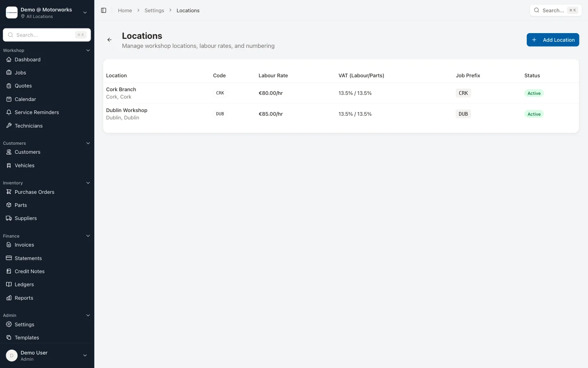588x368 pixels.
Task: Select the Templates icon
Action: 9,338
